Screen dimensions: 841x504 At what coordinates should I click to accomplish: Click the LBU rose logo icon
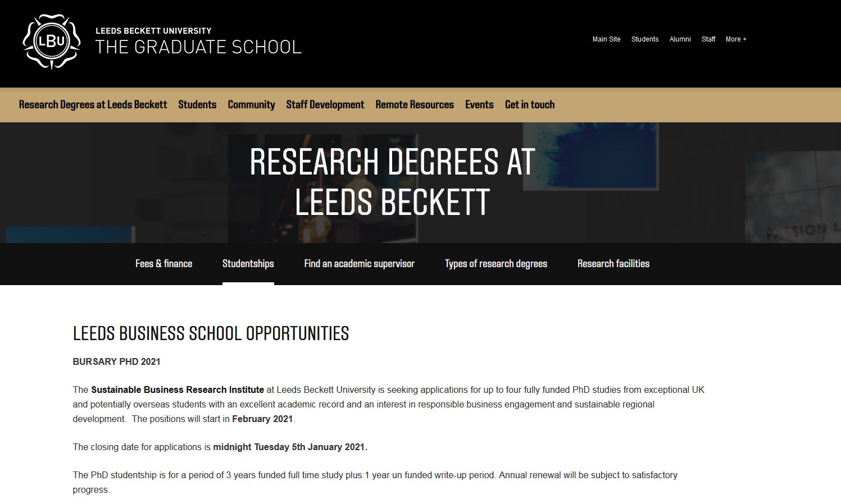[x=52, y=42]
